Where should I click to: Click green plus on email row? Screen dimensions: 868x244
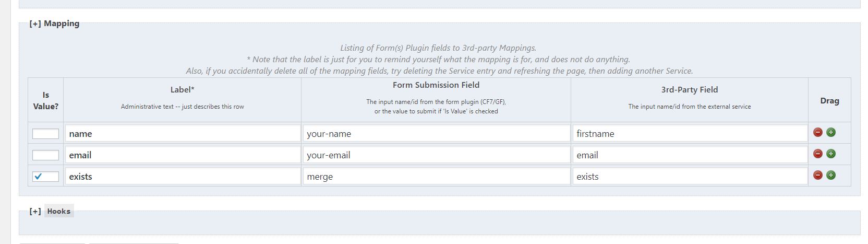(x=831, y=154)
